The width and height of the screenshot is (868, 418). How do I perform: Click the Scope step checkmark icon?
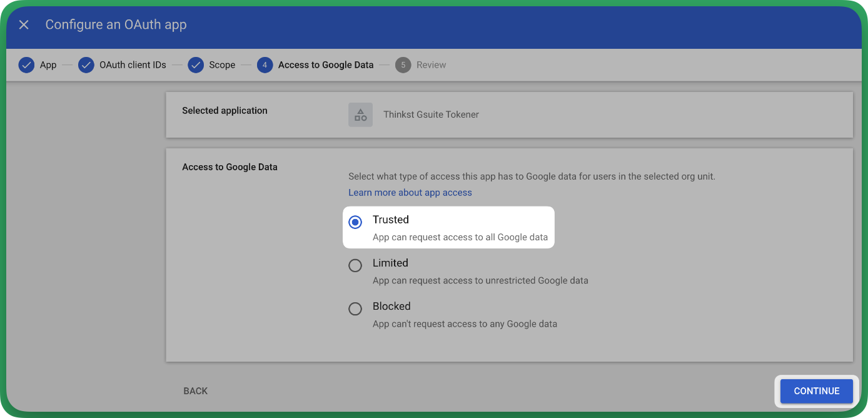point(196,65)
